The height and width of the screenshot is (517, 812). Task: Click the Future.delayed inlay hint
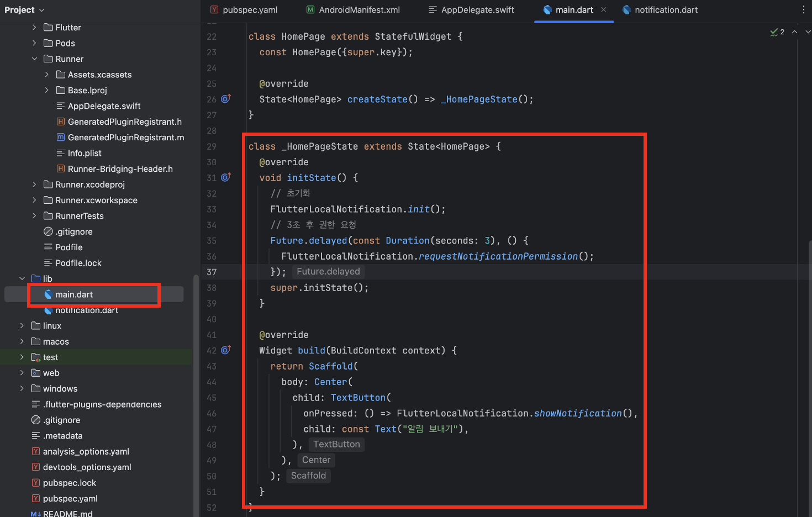tap(328, 271)
